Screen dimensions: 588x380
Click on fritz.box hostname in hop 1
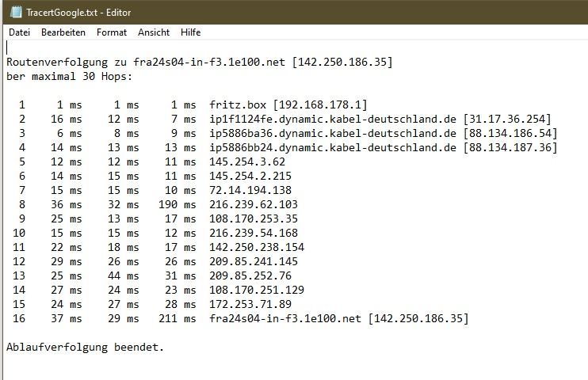coord(238,104)
